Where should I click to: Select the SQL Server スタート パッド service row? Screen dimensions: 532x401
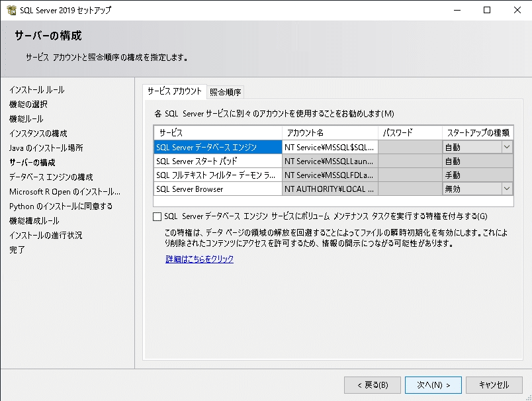[x=218, y=161]
